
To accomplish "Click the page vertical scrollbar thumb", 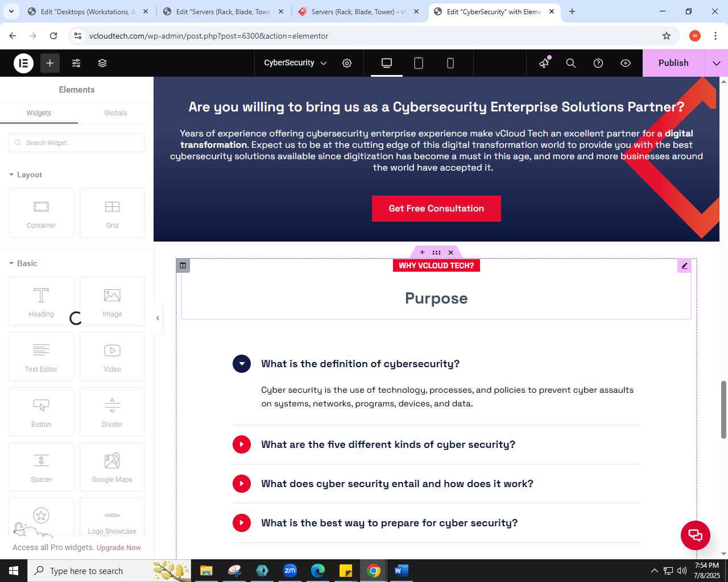I will click(723, 410).
